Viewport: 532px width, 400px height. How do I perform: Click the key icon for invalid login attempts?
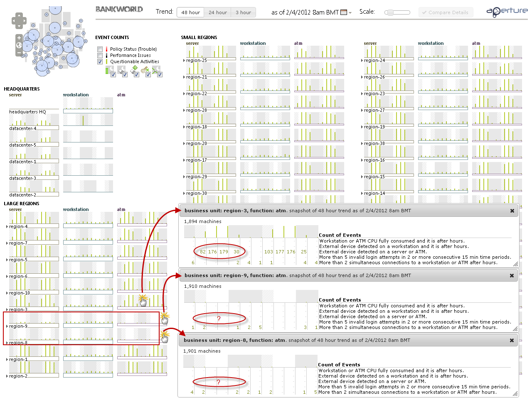pos(144,70)
